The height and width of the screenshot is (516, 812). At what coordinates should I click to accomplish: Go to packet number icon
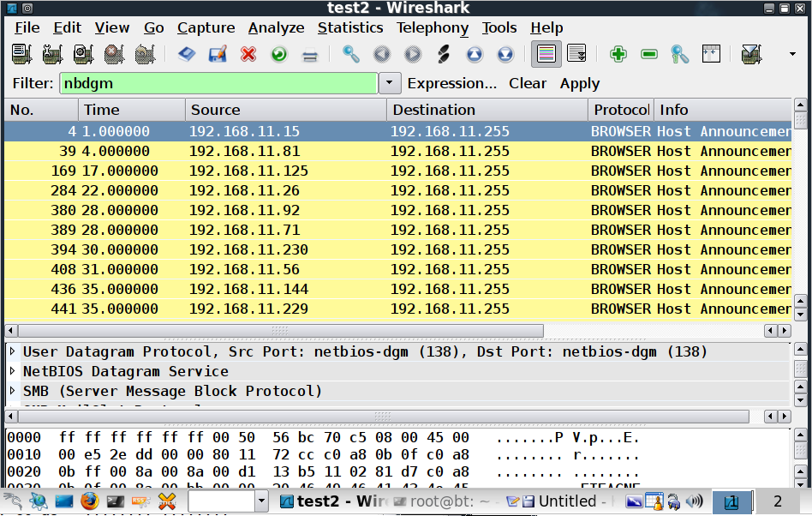click(444, 54)
